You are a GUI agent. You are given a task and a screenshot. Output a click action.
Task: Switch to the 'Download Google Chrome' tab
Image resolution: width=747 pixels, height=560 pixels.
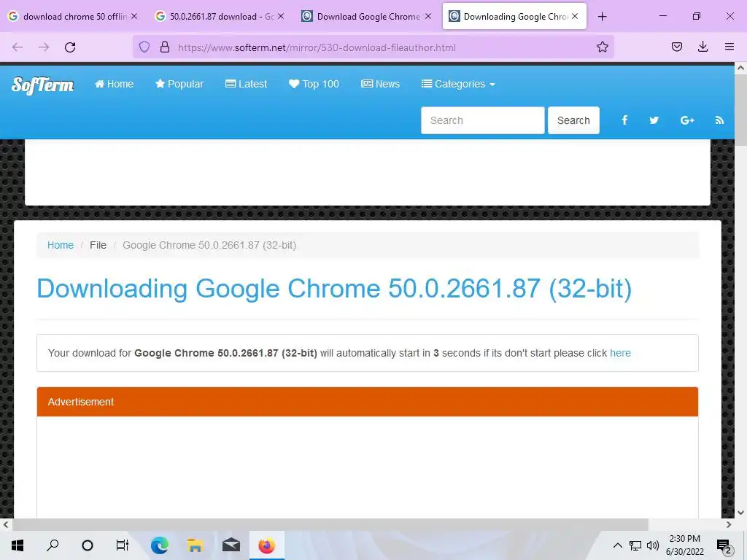(366, 16)
